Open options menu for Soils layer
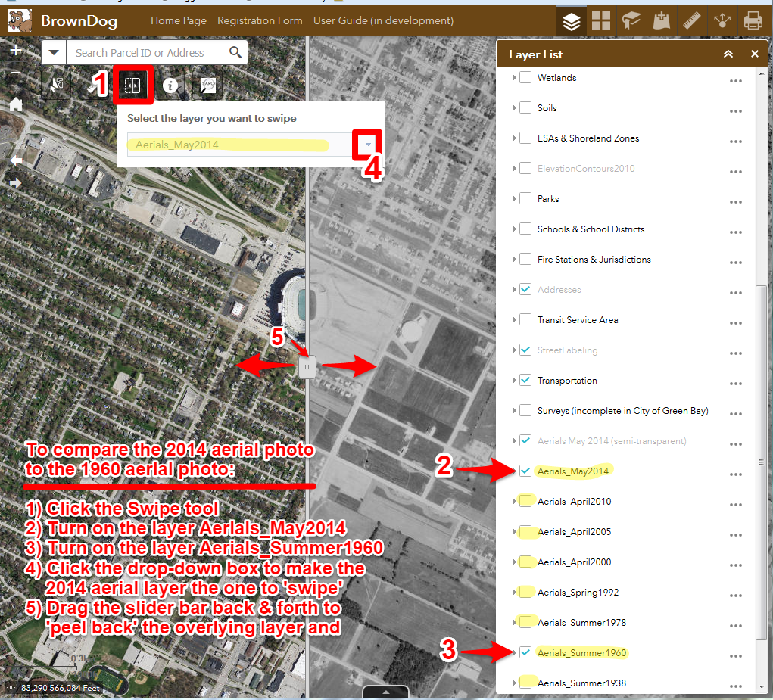Viewport: 773px width, 700px height. click(735, 111)
